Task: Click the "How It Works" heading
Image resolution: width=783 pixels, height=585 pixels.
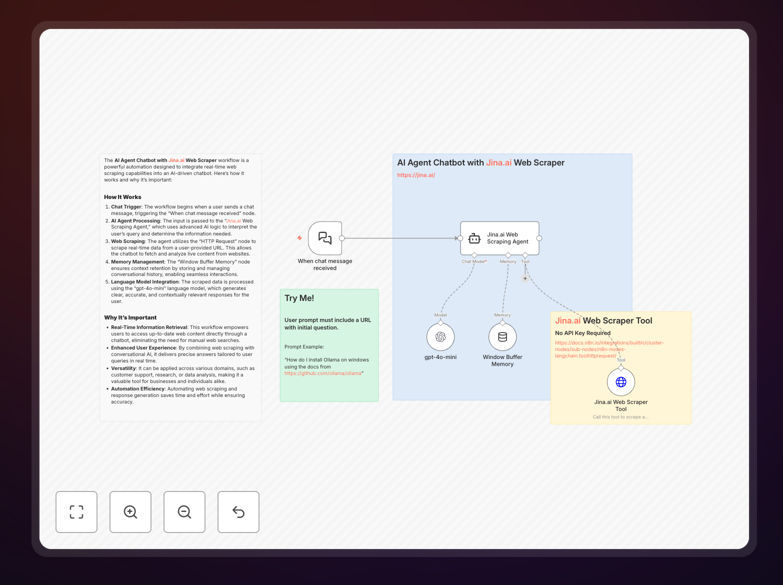Action: (122, 197)
